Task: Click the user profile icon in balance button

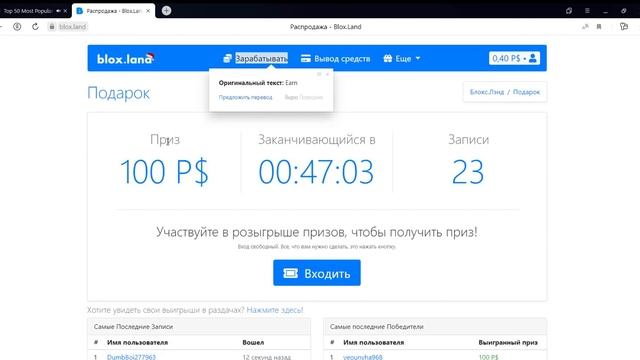Action: (x=533, y=58)
